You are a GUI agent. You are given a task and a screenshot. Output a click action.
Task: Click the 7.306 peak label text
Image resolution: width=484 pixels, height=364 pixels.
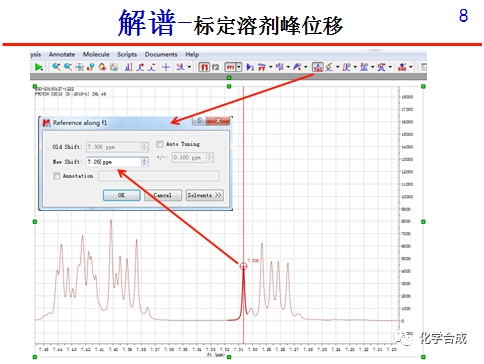pos(253,260)
